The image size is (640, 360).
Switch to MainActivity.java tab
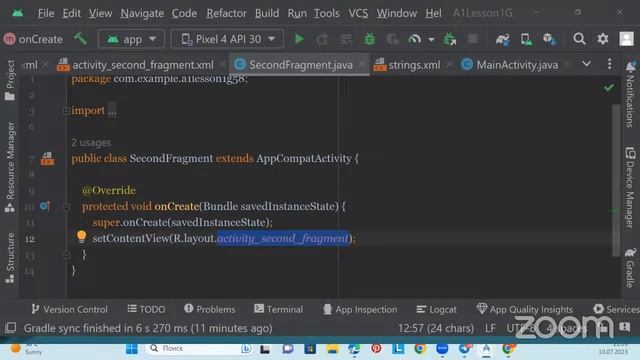(x=517, y=64)
